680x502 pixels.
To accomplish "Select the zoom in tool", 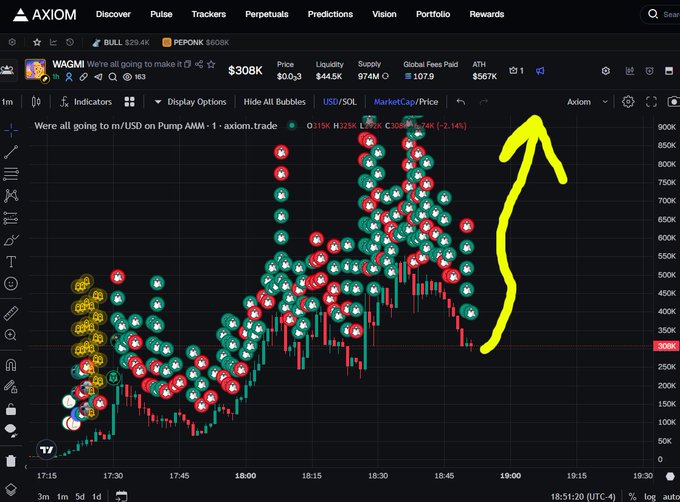I will tap(11, 335).
